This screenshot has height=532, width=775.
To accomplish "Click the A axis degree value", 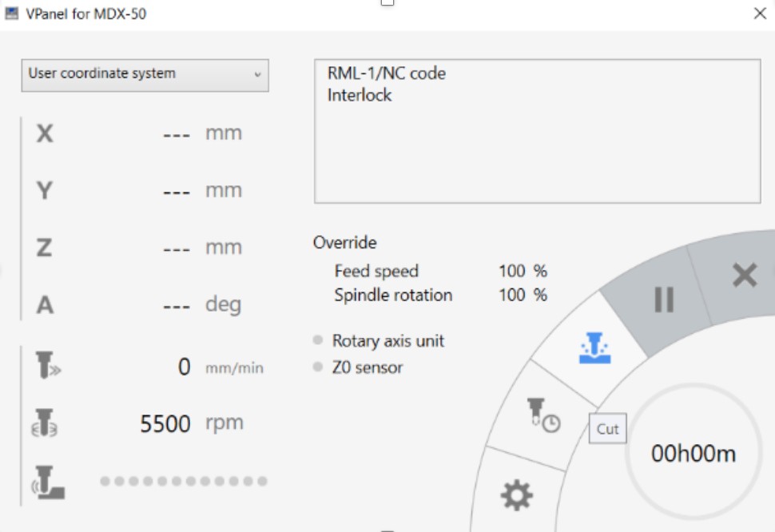I will coord(176,305).
